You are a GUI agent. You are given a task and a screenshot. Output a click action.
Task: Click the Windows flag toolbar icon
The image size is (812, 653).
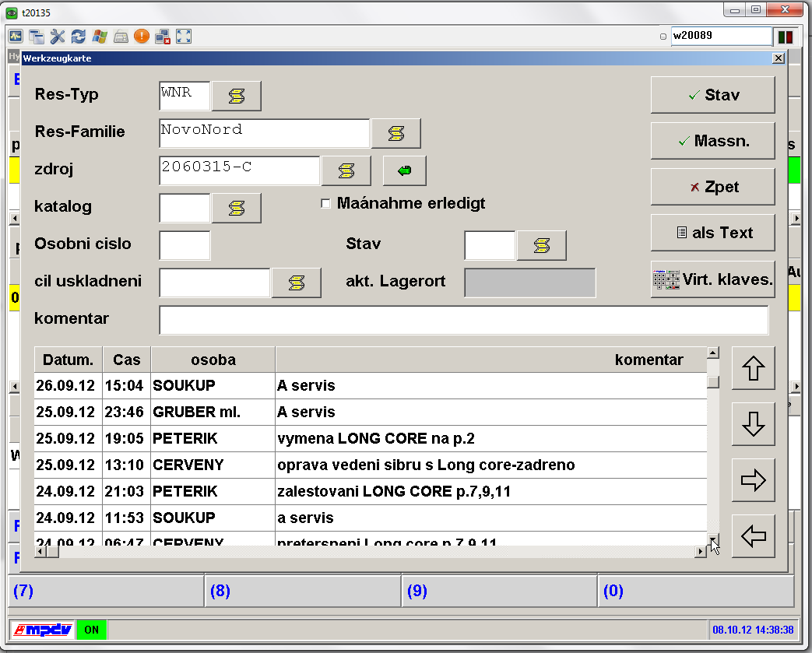[x=100, y=37]
